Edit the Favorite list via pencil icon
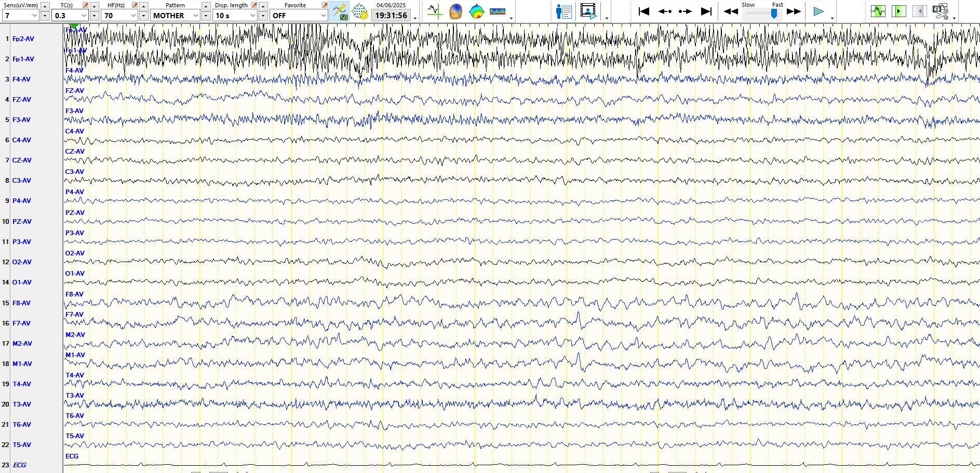Viewport: 980px width, 473px height. tap(325, 5)
